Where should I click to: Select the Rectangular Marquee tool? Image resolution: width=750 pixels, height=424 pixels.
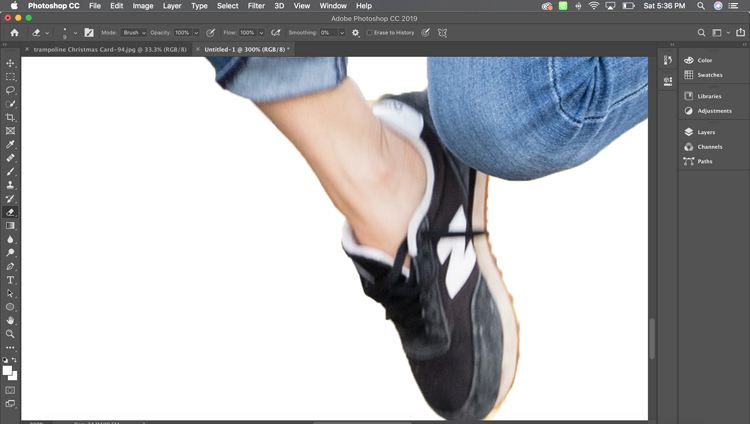coord(10,77)
